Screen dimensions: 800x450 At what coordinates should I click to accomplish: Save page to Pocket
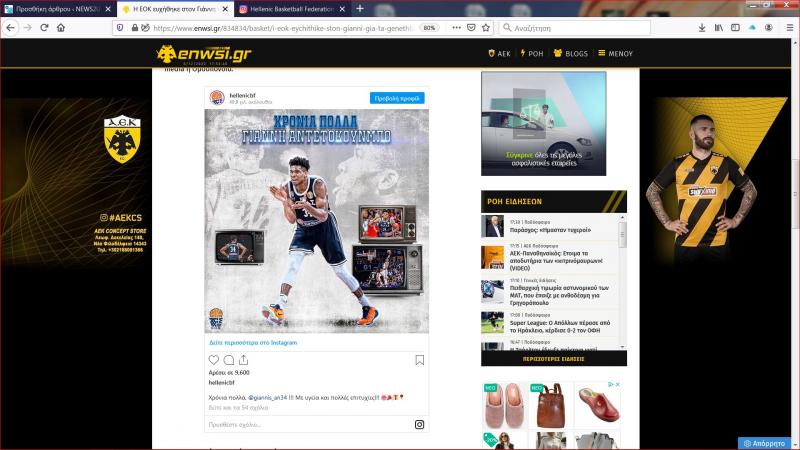click(x=471, y=28)
